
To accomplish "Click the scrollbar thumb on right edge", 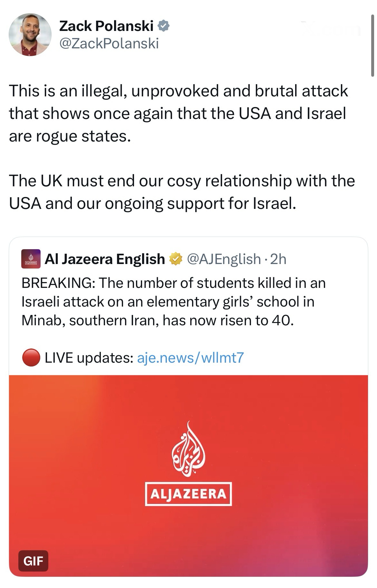I will pyautogui.click(x=372, y=48).
